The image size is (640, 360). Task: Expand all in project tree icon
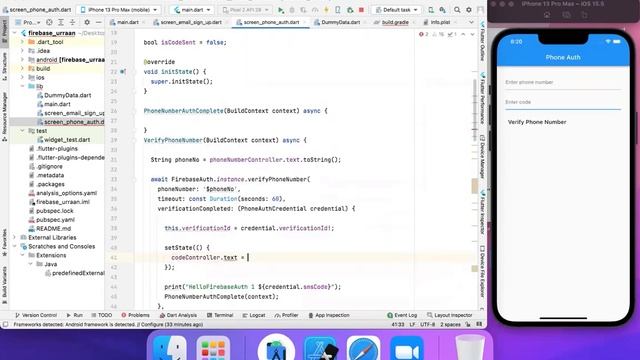(61, 22)
